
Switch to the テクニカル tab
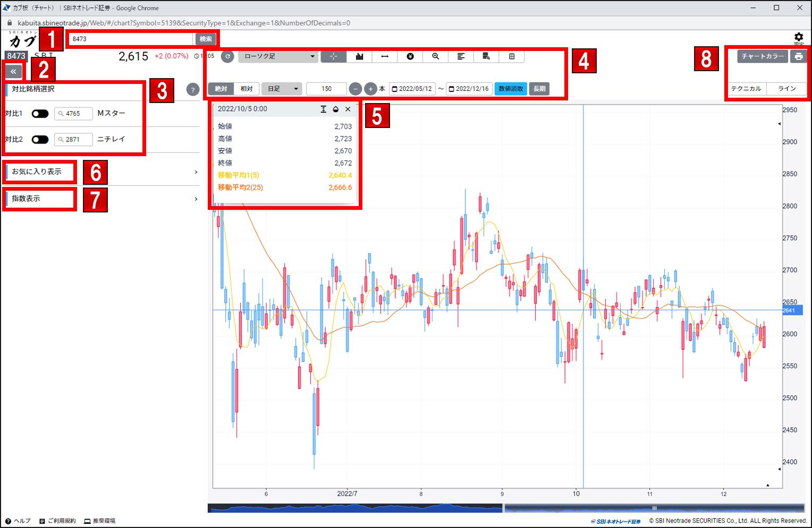point(746,89)
